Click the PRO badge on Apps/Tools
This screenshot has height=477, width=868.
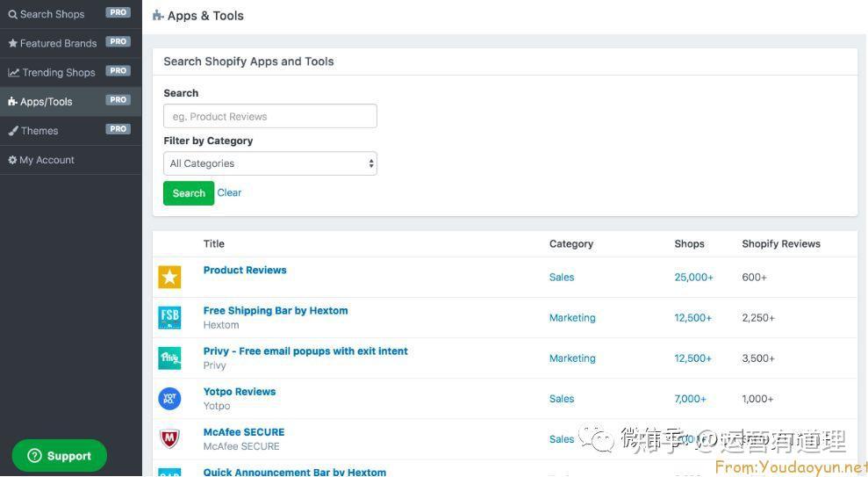click(118, 100)
